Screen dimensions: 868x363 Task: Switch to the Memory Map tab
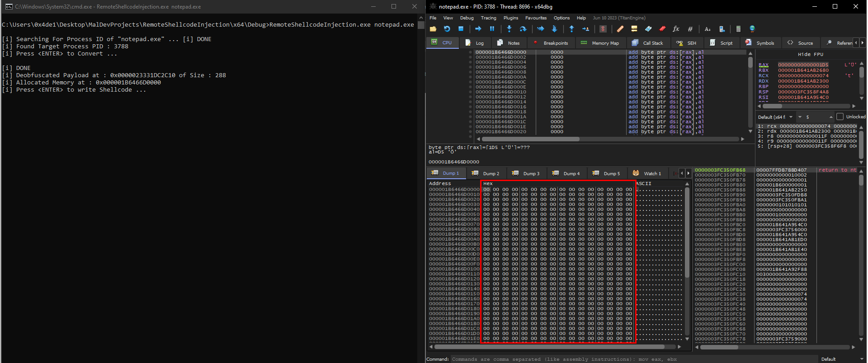[600, 43]
